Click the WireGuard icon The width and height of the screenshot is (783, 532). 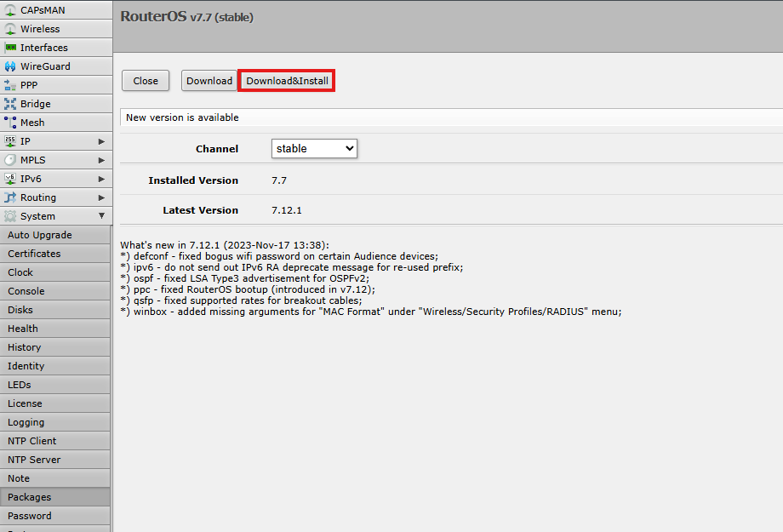[10, 66]
